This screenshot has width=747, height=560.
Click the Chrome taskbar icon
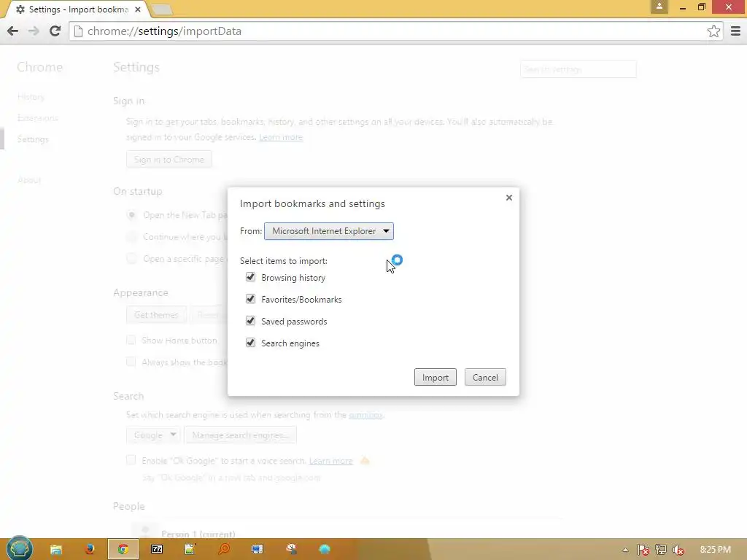pos(123,550)
